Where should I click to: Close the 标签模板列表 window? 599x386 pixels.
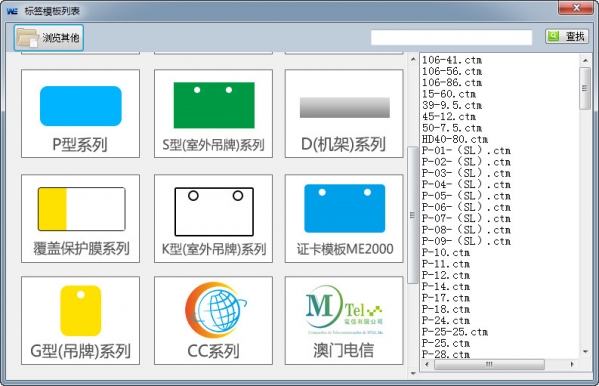click(576, 8)
